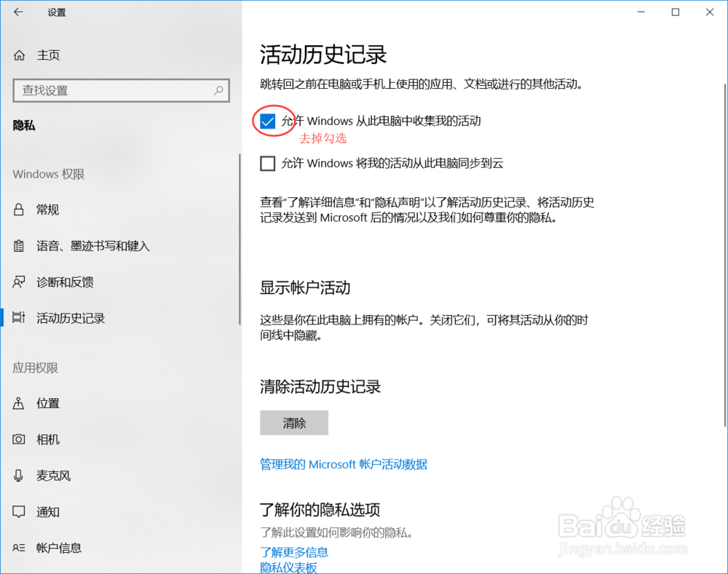
Task: Open 管理我的 Microsoft 帐户活动数据 link
Action: pyautogui.click(x=344, y=464)
